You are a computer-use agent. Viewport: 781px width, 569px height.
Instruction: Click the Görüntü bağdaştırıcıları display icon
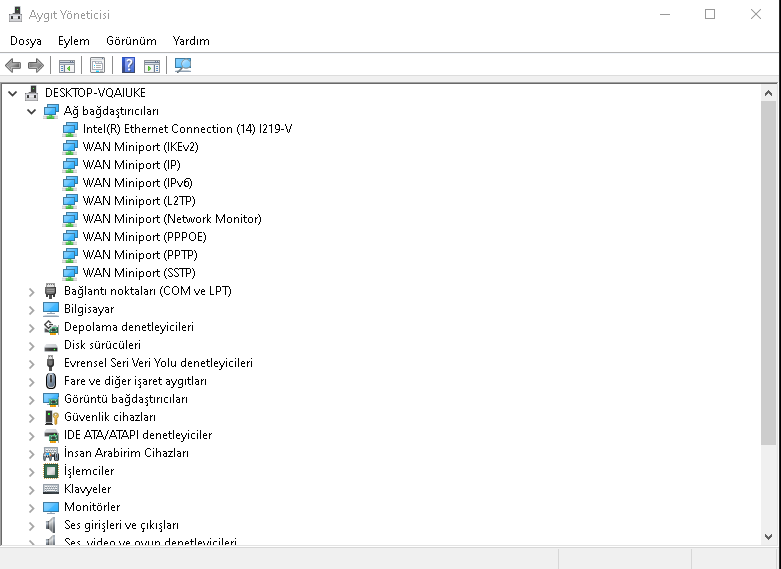[x=51, y=399]
